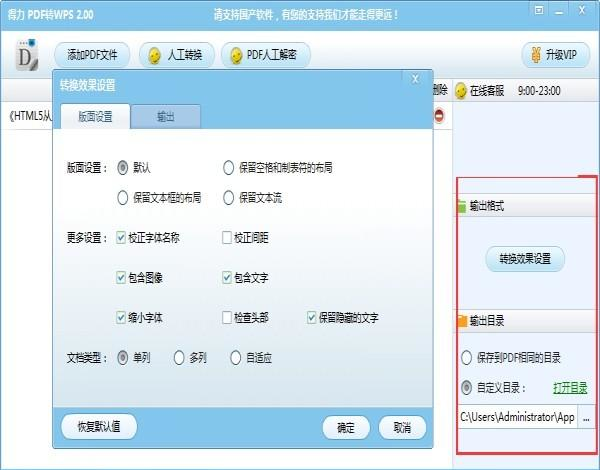Enable 校正间距 checkbox
The height and width of the screenshot is (470, 600).
227,238
